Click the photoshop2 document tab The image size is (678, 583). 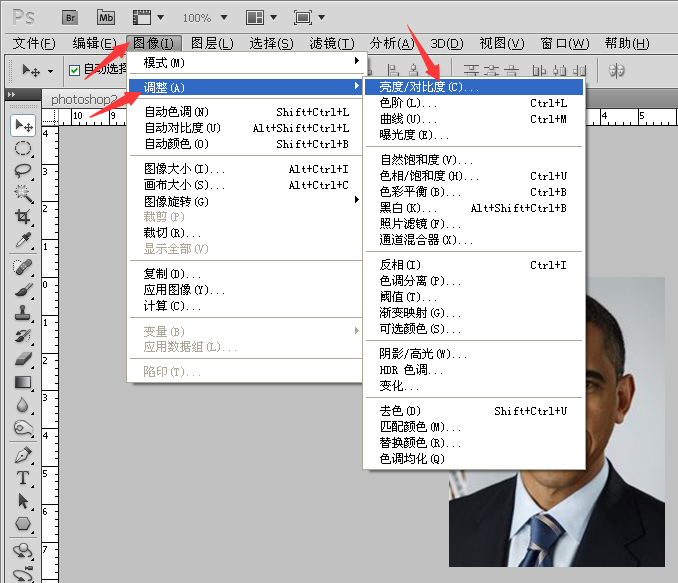tap(85, 99)
